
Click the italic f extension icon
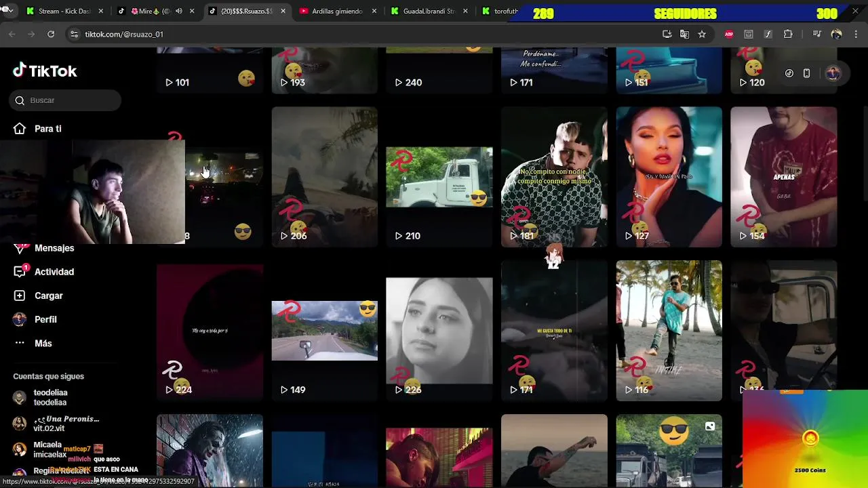pos(768,34)
